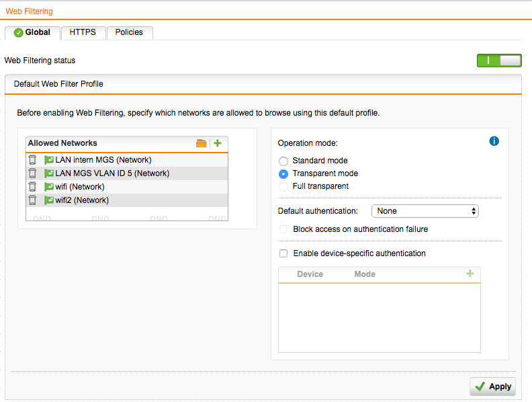Image resolution: width=532 pixels, height=402 pixels.
Task: Click the green plus in Allowed Networks
Action: [x=217, y=143]
